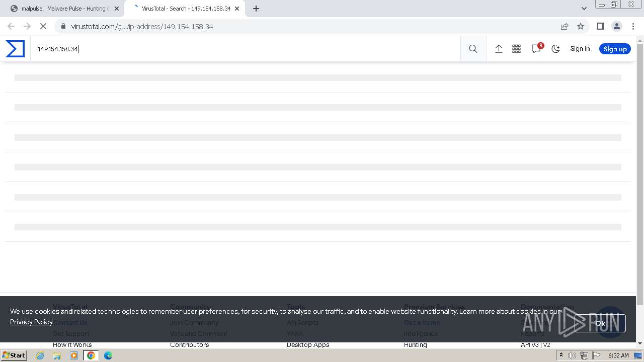Open the browser side panel icon
The height and width of the screenshot is (362, 644).
coord(600,26)
